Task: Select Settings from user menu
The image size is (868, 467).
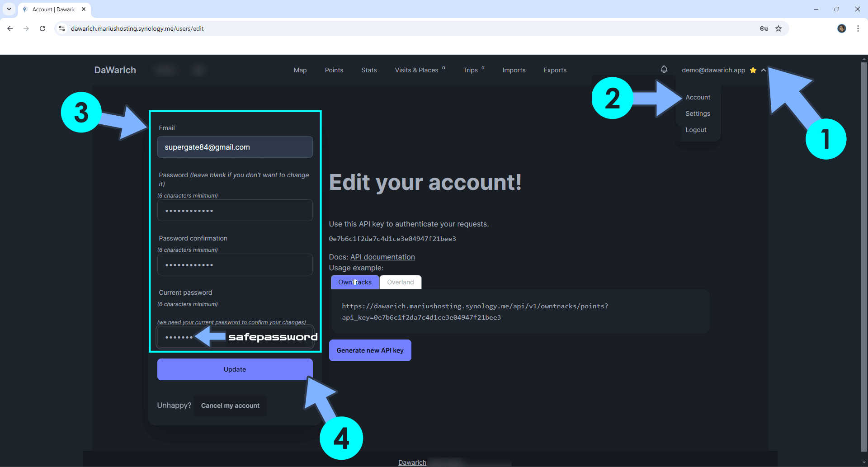Action: click(698, 113)
